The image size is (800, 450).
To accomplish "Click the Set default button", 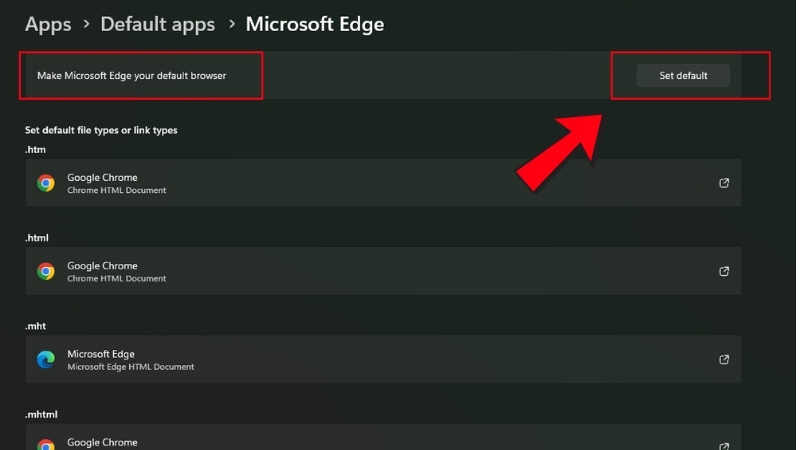I will pos(683,76).
